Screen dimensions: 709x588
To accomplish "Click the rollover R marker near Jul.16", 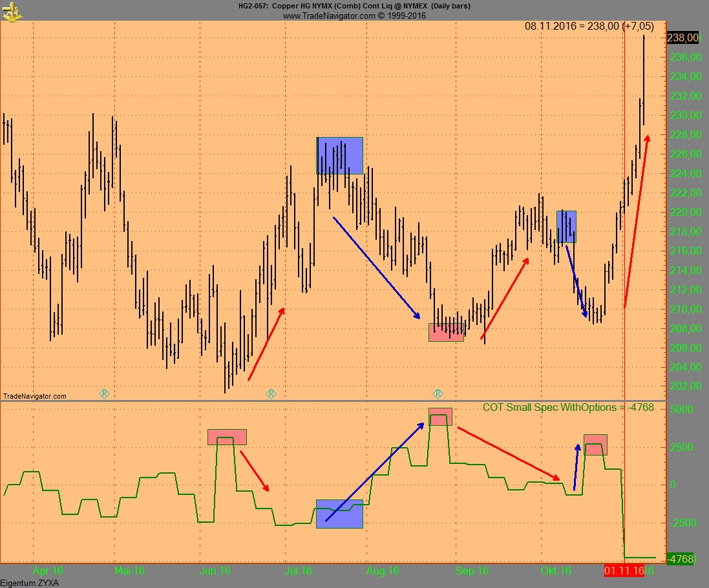I will click(x=271, y=393).
